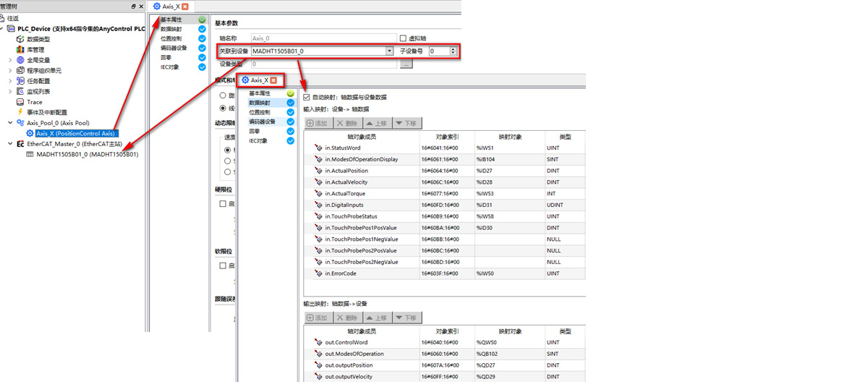Select first radio under 模式 section
The width and height of the screenshot is (868, 382).
(x=223, y=95)
